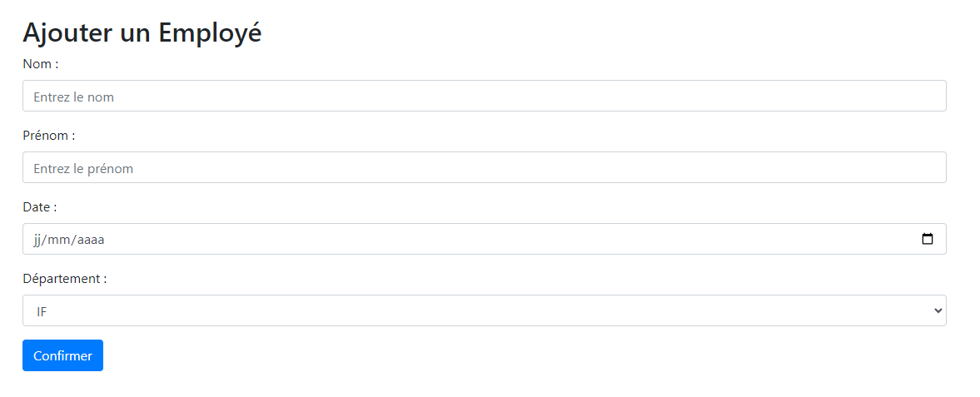980x397 pixels.
Task: Click the 'Département :' label
Action: [x=64, y=279]
